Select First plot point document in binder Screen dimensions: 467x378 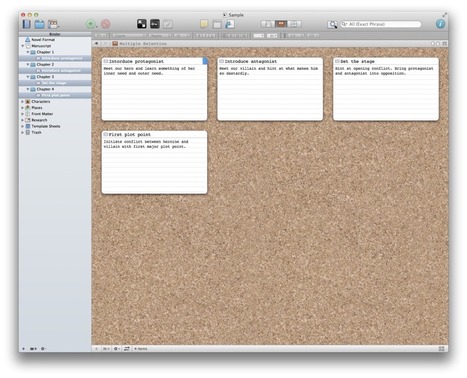click(x=56, y=95)
